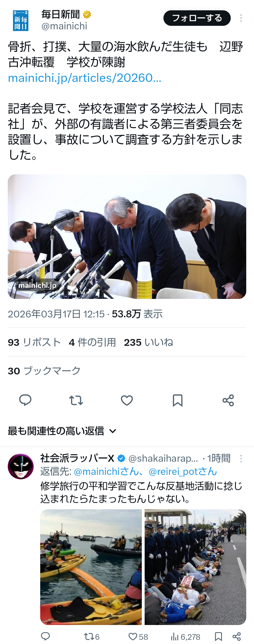Bookmark the main post

tap(178, 400)
